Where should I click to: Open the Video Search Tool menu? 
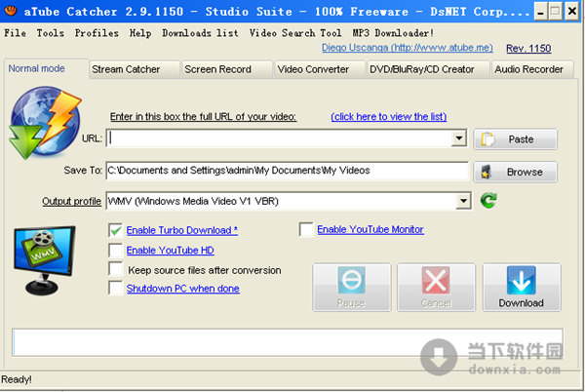tap(295, 33)
